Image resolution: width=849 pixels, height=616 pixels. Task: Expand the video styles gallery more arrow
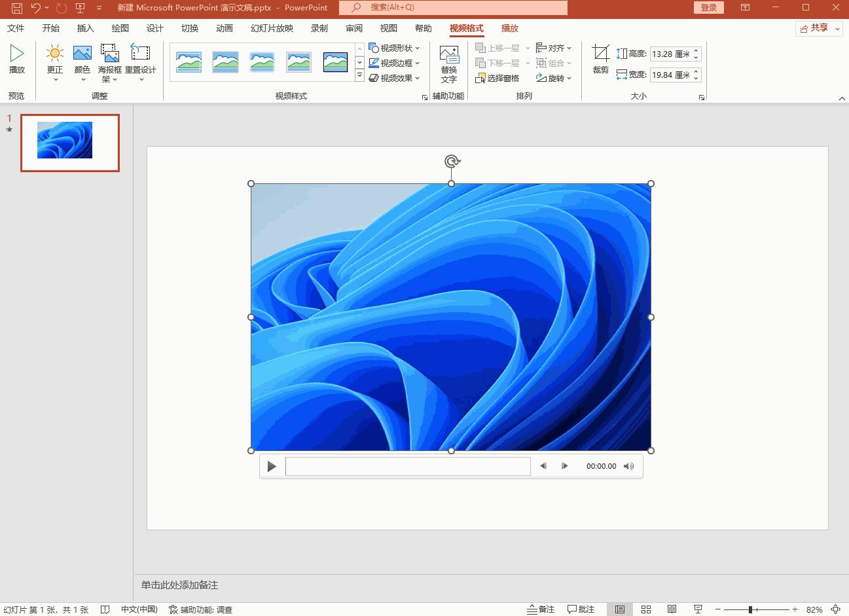[x=359, y=76]
